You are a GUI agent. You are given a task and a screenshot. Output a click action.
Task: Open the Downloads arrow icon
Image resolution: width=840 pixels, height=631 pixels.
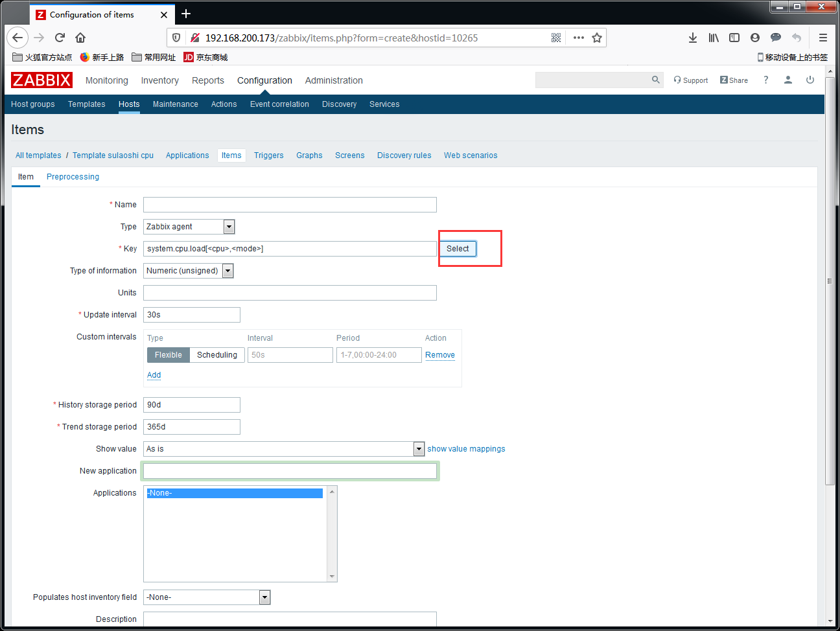pos(693,38)
